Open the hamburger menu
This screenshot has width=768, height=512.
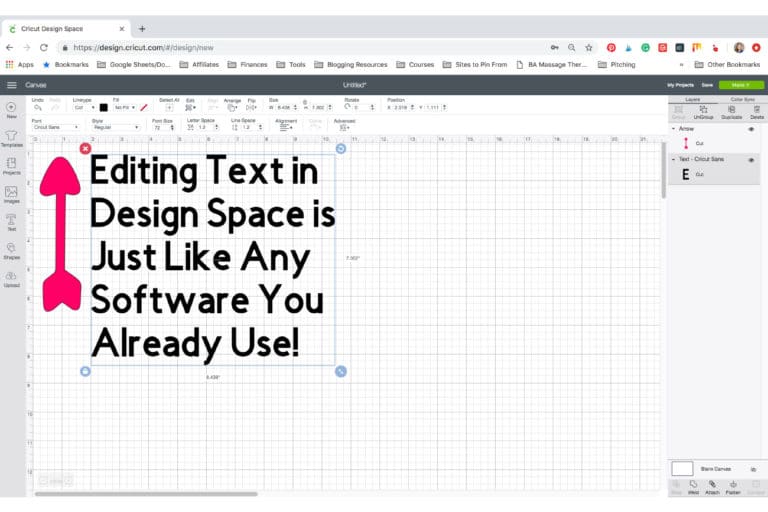[12, 85]
